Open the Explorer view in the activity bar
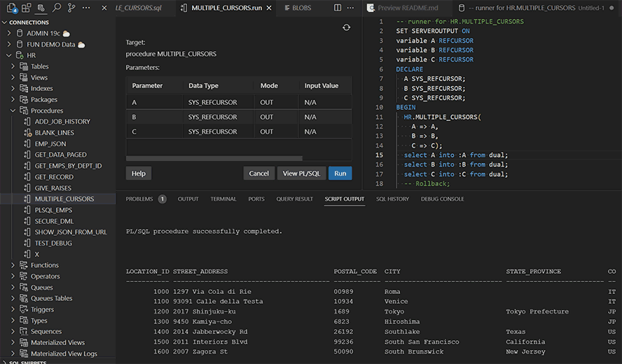This screenshot has width=622, height=364. [11, 8]
